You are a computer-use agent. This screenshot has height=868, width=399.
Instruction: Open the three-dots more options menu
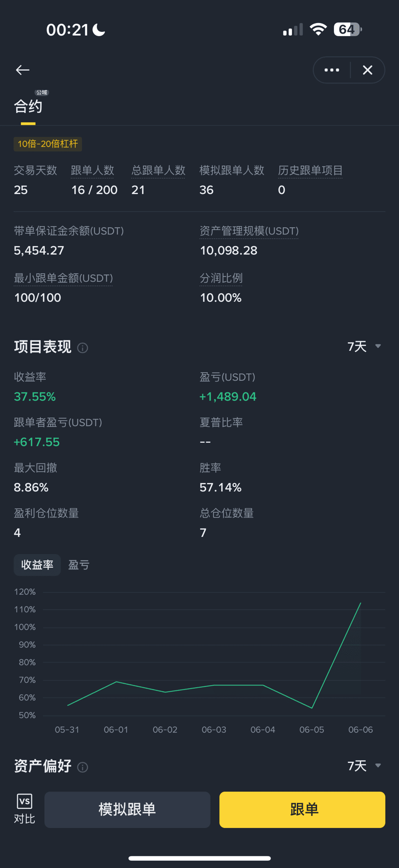pyautogui.click(x=332, y=70)
